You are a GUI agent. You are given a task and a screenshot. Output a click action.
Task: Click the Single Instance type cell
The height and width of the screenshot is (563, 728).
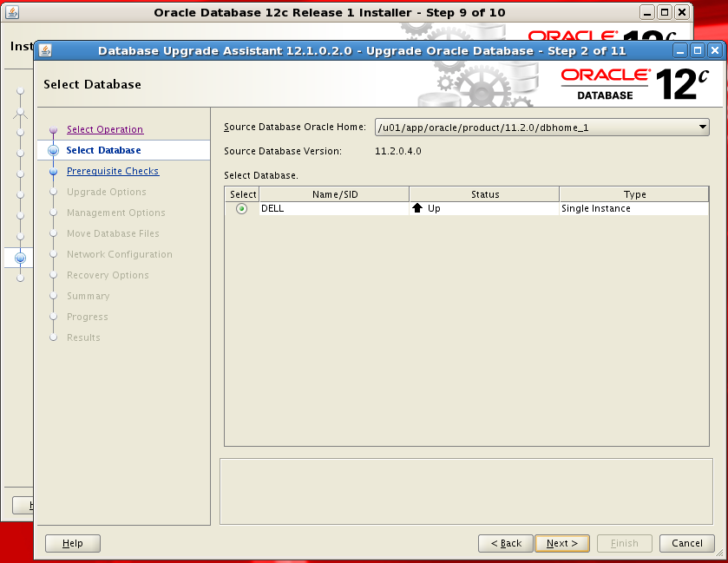pos(634,208)
